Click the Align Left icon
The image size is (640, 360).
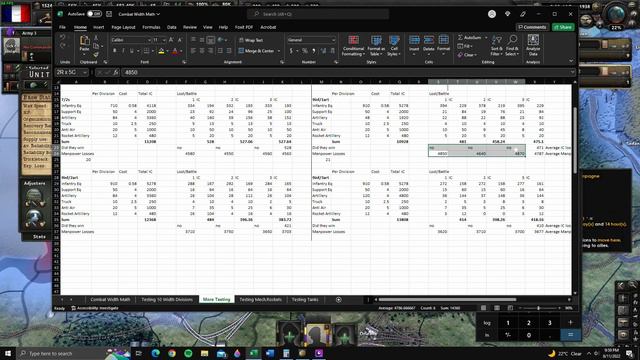point(193,51)
